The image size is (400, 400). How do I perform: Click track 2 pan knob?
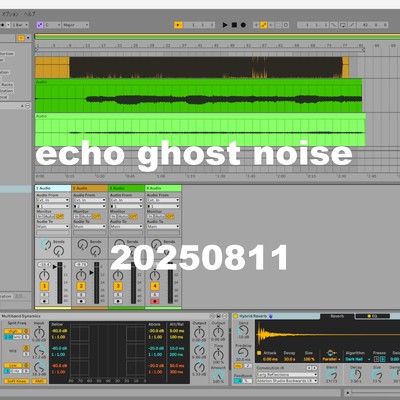[x=81, y=275]
